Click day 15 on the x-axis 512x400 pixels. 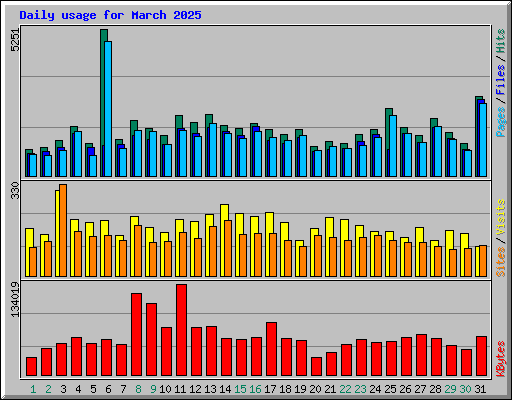pos(240,389)
